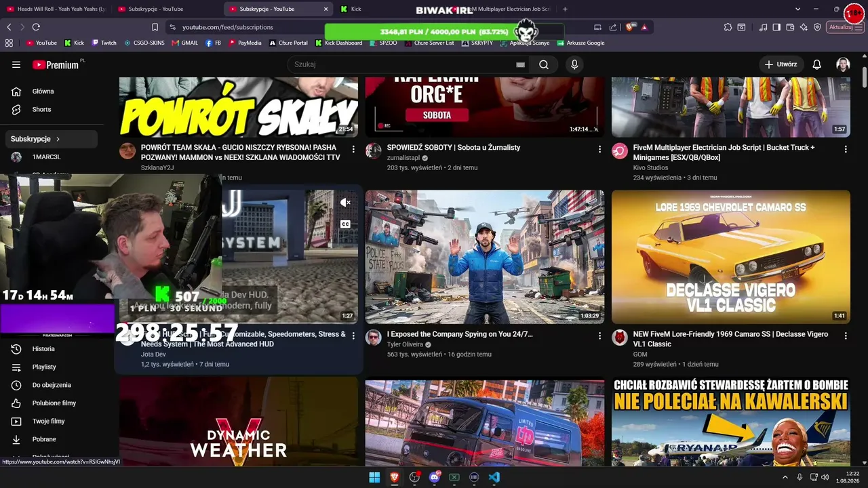
Task: Go to Główna home page
Action: click(x=53, y=91)
